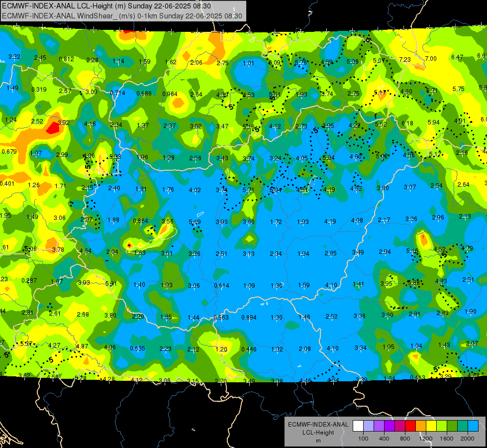Click wind shear value 6.47
This screenshot has width=487, height=448.
tap(457, 57)
